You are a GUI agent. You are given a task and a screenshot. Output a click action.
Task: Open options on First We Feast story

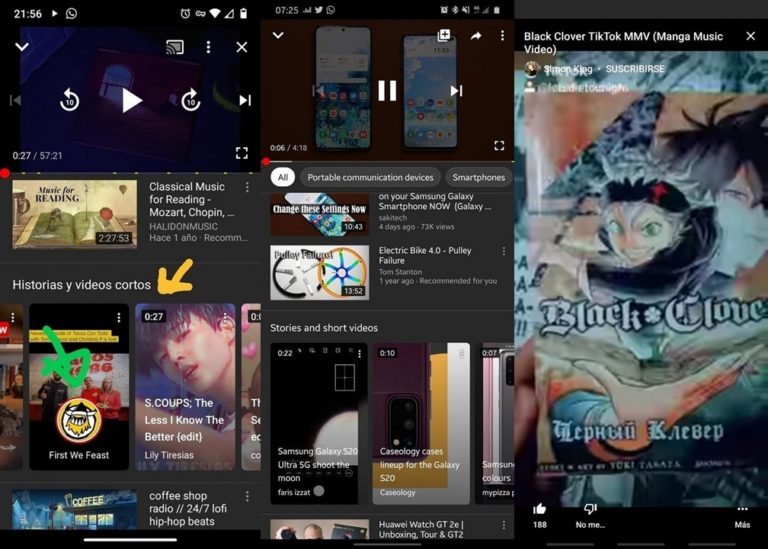119,317
